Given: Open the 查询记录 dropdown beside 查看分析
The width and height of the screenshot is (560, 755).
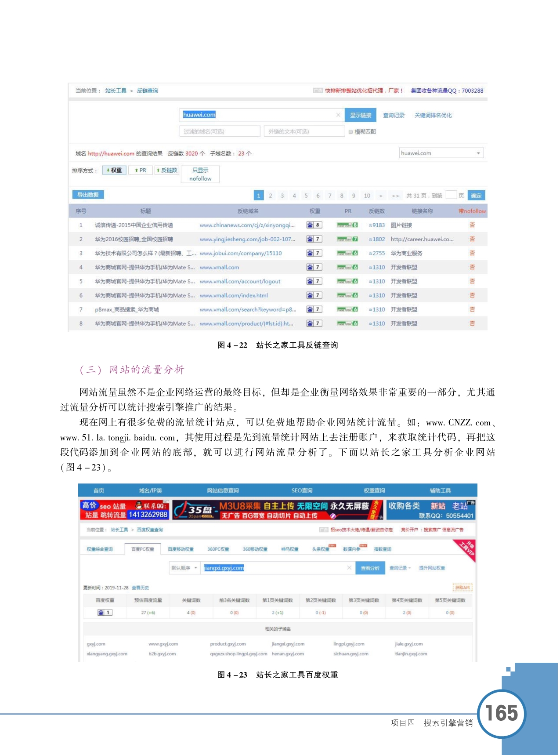Looking at the screenshot, I should click(400, 568).
